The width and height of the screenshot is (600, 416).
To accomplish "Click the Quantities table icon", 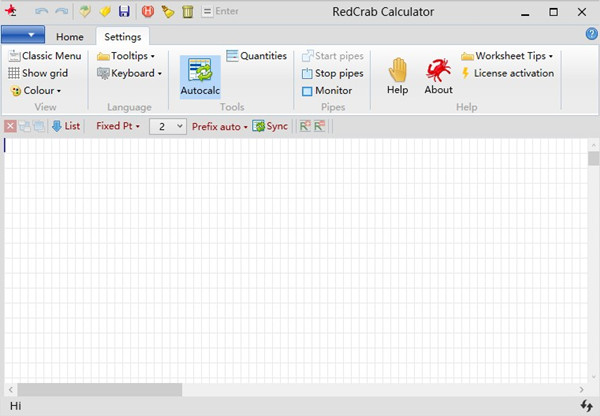I will coord(232,56).
